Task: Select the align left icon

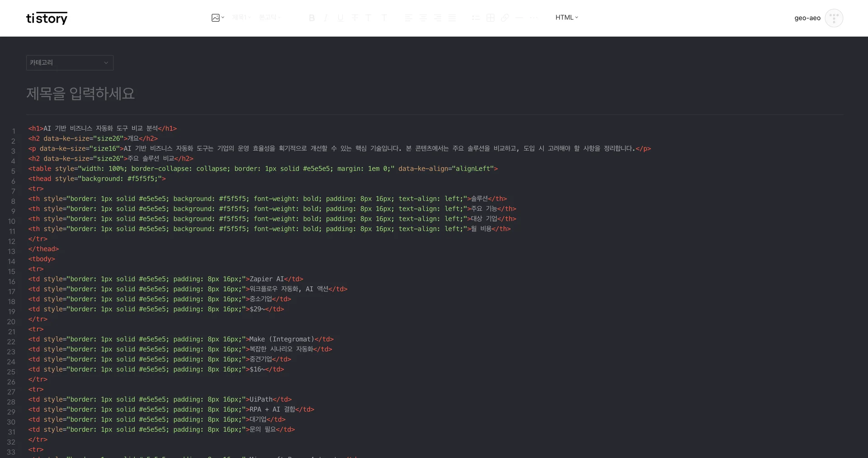Action: [408, 18]
